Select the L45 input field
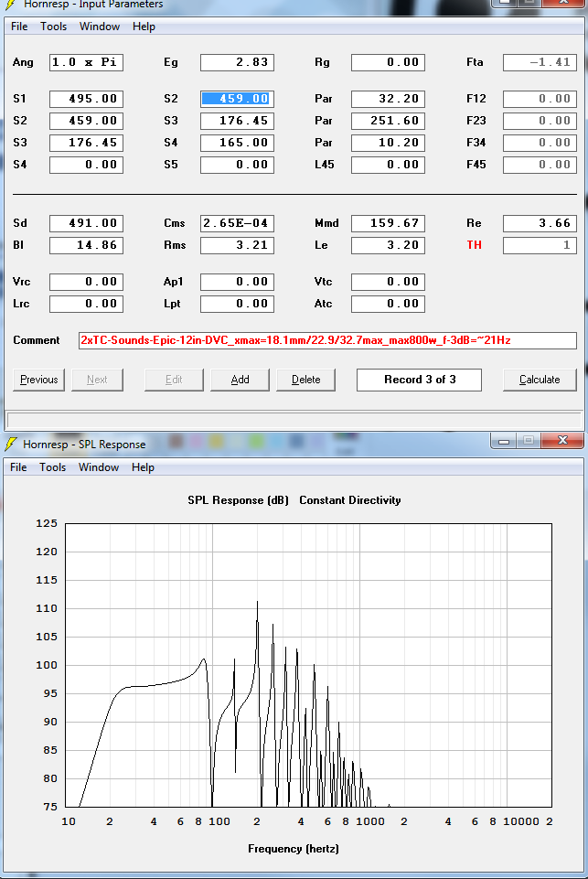The image size is (588, 879). click(388, 165)
